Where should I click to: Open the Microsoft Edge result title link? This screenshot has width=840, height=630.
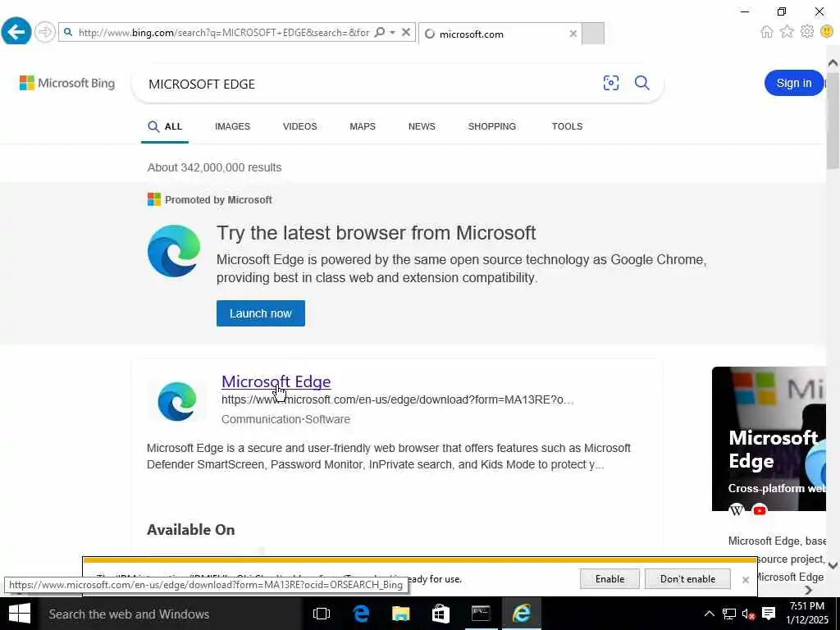click(x=276, y=381)
